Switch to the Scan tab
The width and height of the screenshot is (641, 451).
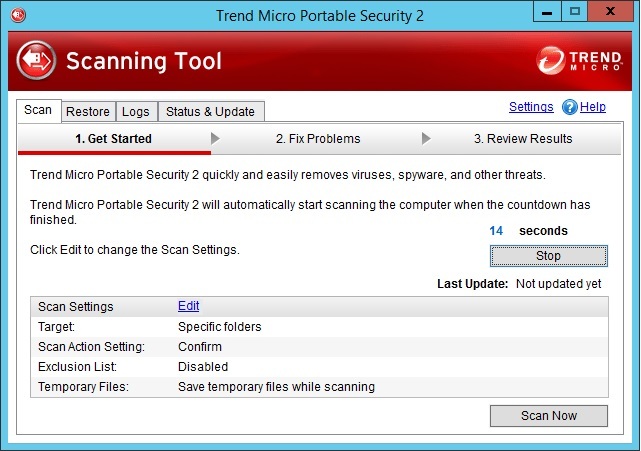point(38,110)
